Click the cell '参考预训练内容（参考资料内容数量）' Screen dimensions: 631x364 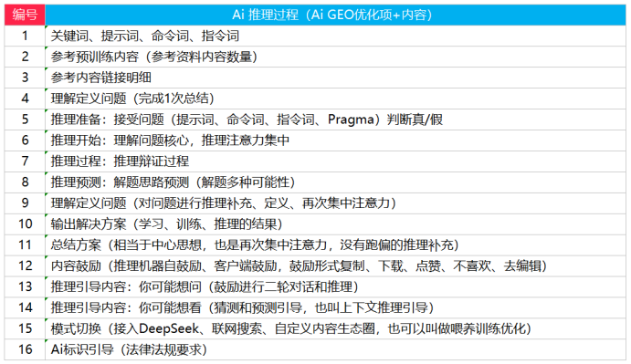(x=336, y=57)
